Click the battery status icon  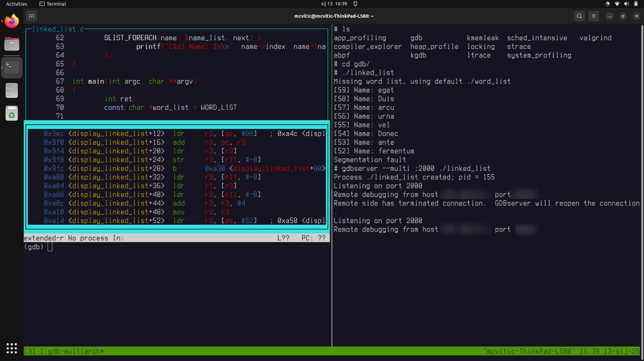click(x=636, y=4)
